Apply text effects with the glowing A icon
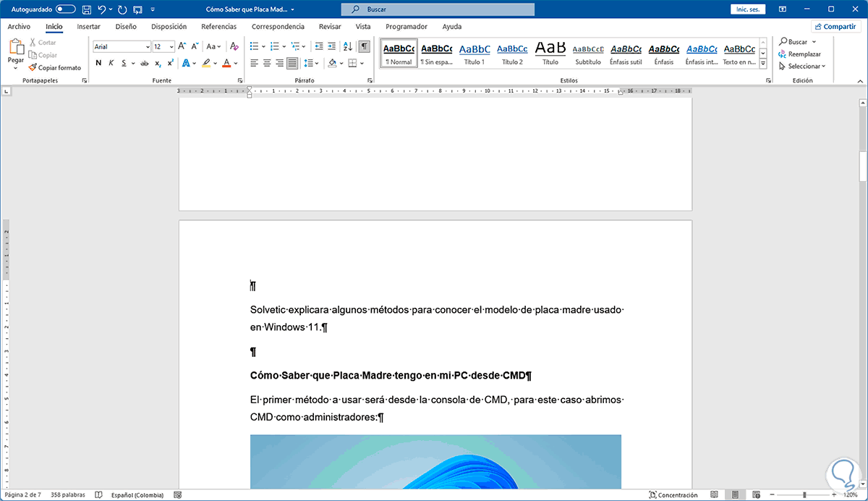The height and width of the screenshot is (501, 868). pyautogui.click(x=185, y=63)
